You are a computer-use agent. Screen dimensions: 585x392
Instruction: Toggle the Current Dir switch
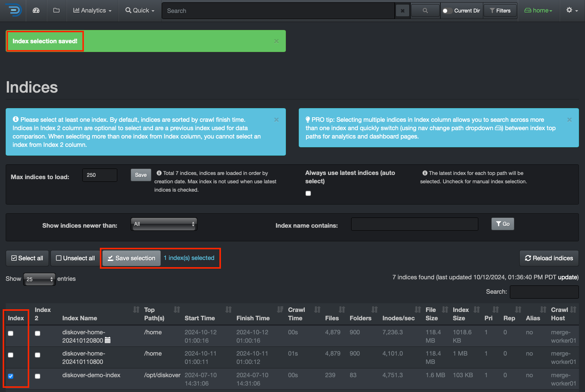pyautogui.click(x=446, y=10)
